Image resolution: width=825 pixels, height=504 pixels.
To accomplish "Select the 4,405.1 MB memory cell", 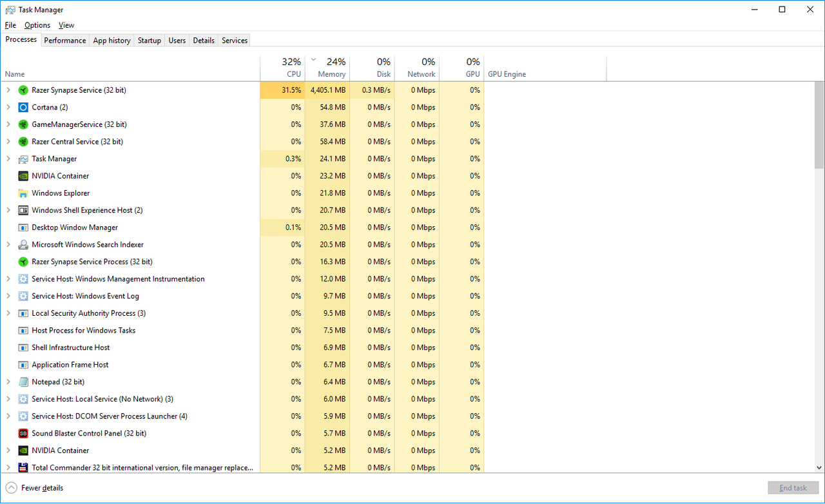I will tap(327, 90).
